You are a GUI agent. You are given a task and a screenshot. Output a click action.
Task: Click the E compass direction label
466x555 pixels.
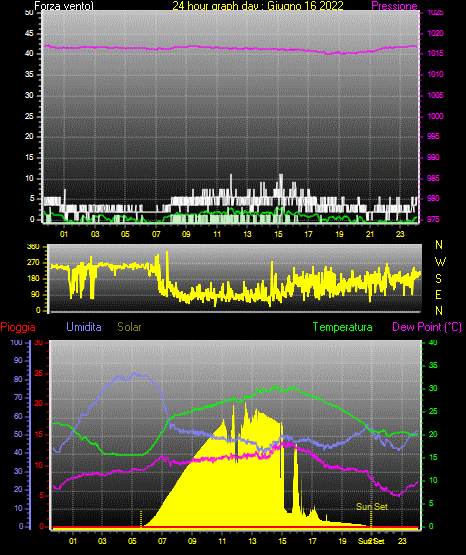tap(438, 294)
